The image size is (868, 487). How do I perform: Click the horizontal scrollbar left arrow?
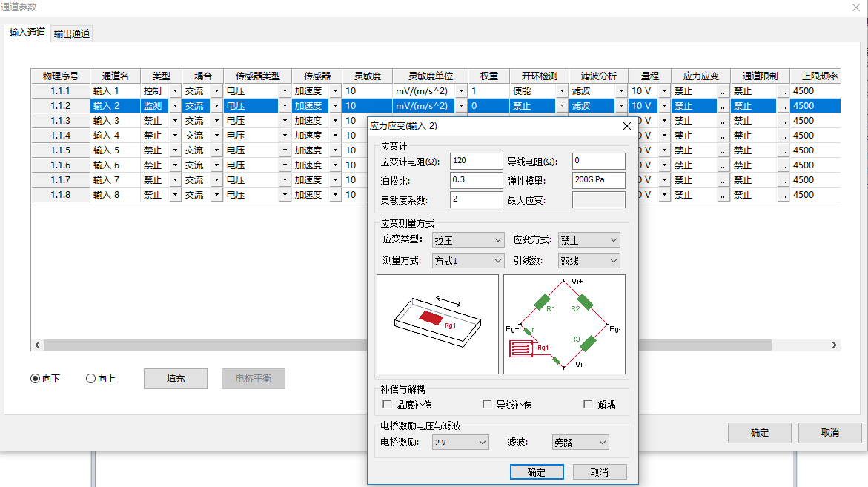[x=37, y=345]
